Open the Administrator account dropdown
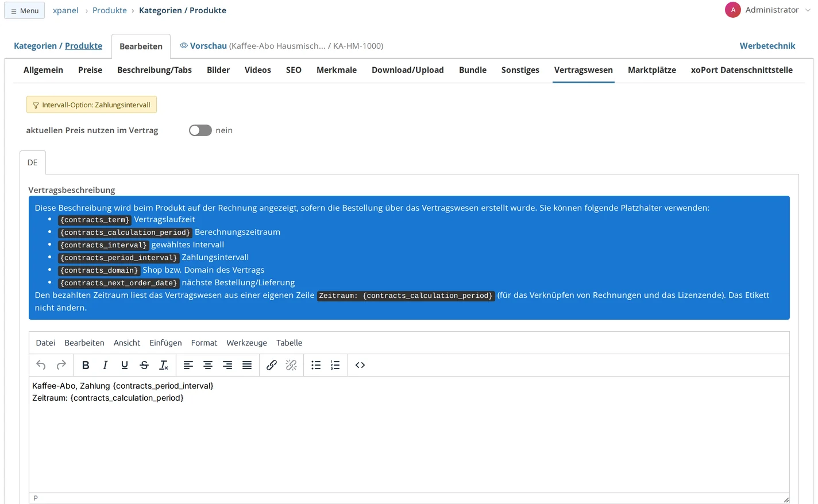The image size is (818, 504). 768,10
